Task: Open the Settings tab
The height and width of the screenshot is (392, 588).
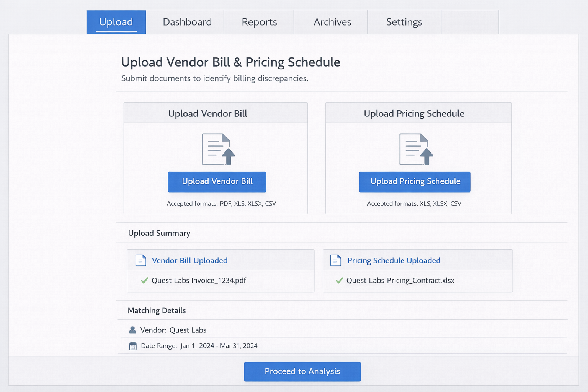Action: (404, 22)
